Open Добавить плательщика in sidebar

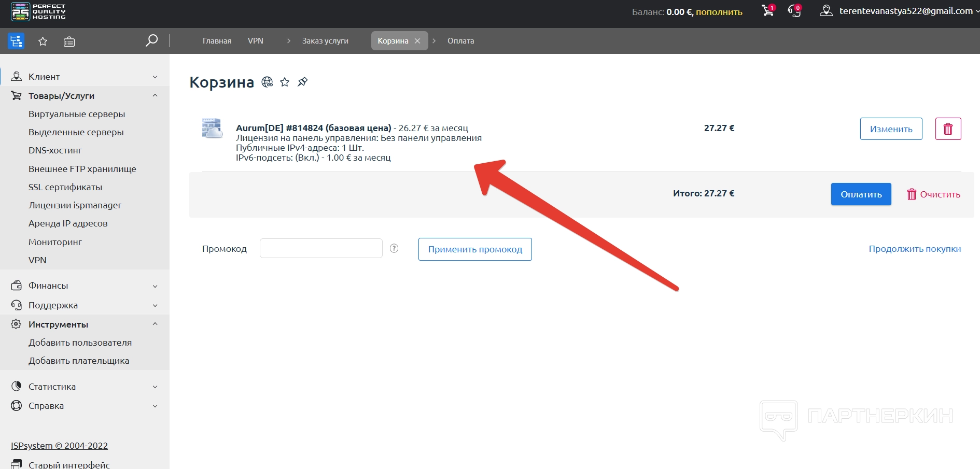(x=79, y=361)
